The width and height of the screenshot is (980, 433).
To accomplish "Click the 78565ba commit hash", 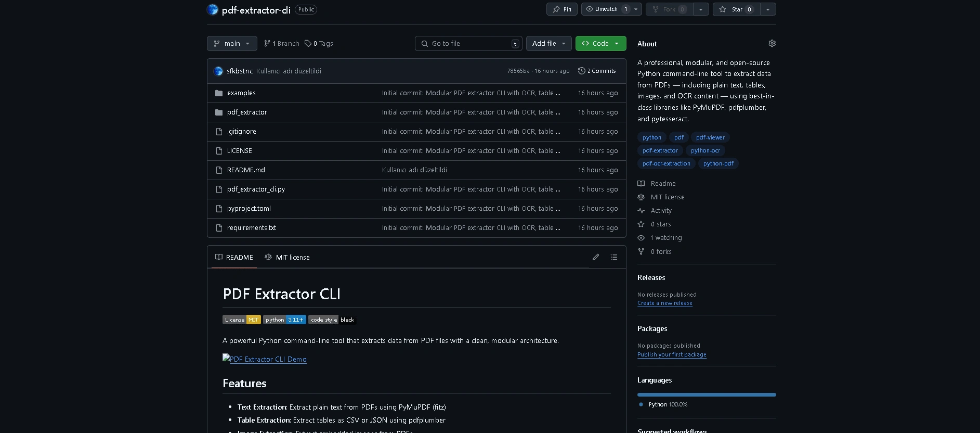I will pyautogui.click(x=518, y=71).
